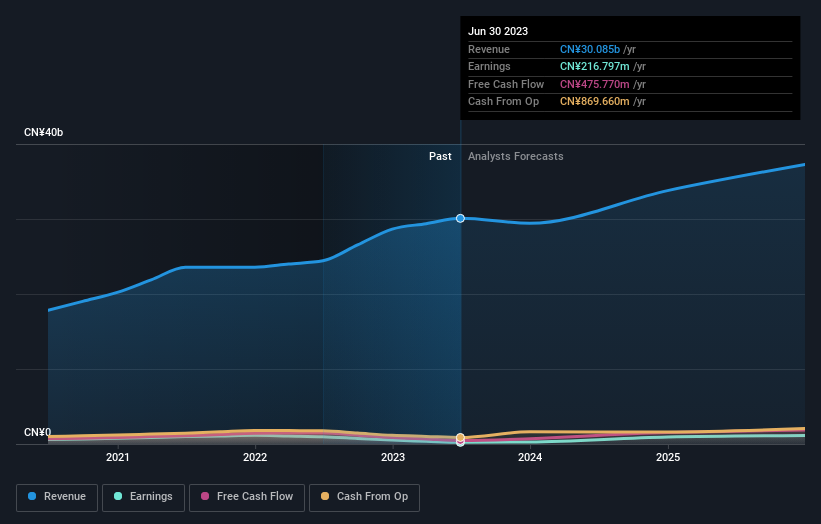
Task: Toggle the Free Cash Flow legend button
Action: tap(247, 497)
